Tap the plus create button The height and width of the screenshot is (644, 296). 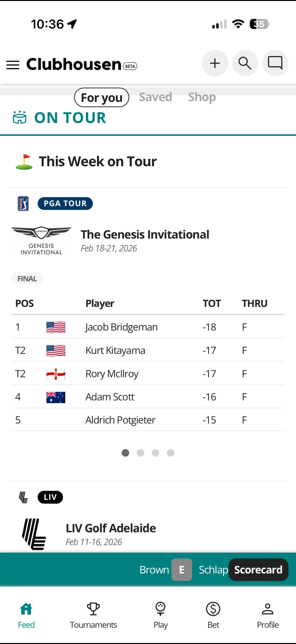click(x=215, y=63)
